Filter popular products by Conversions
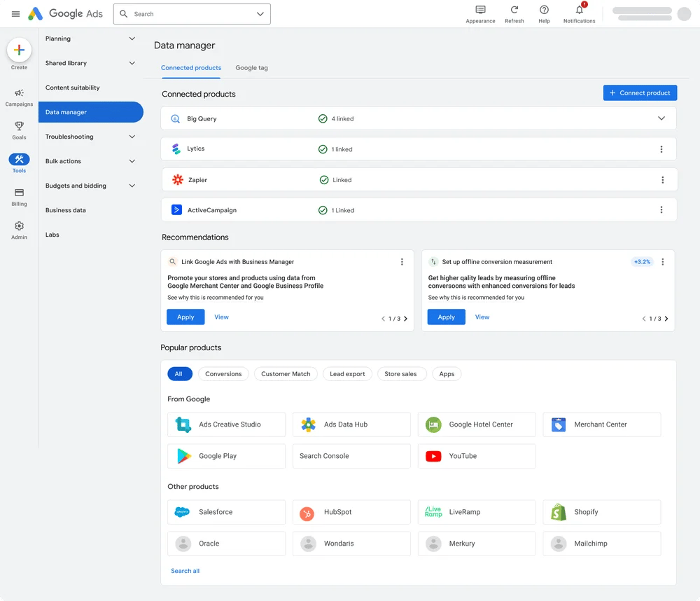The image size is (700, 601). (x=223, y=374)
